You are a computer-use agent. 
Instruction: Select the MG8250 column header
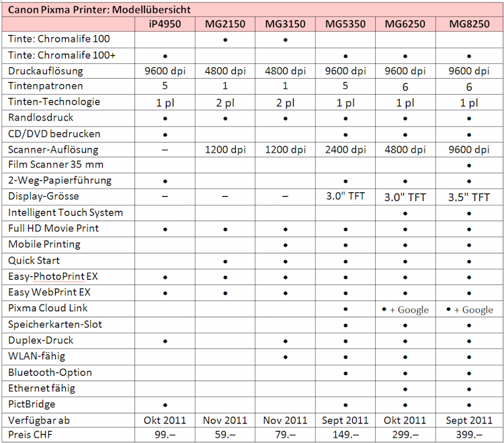[x=468, y=24]
